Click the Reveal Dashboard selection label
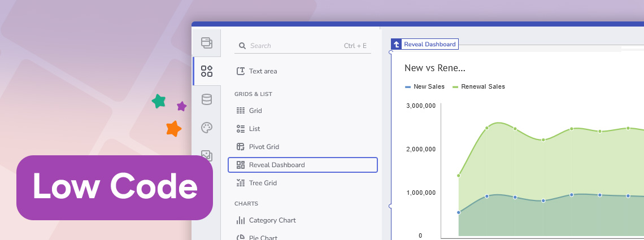Image resolution: width=644 pixels, height=240 pixels. point(429,44)
